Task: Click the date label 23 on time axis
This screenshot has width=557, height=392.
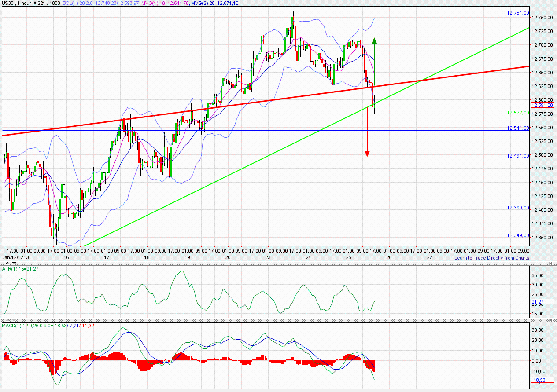Action: 268,257
